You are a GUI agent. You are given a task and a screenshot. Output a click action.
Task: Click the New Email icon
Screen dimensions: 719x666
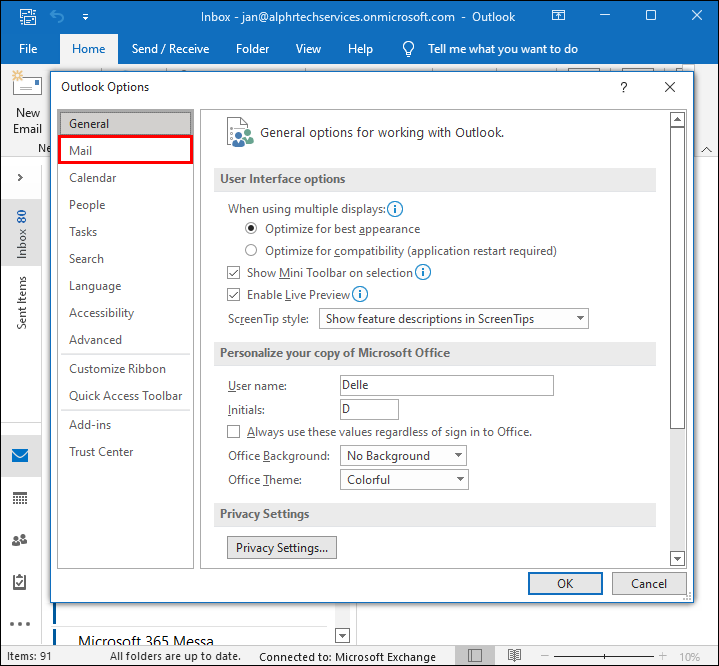click(x=27, y=83)
